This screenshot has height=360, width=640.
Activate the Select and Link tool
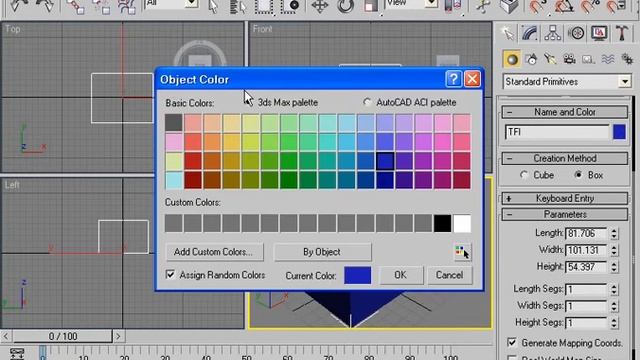point(76,6)
